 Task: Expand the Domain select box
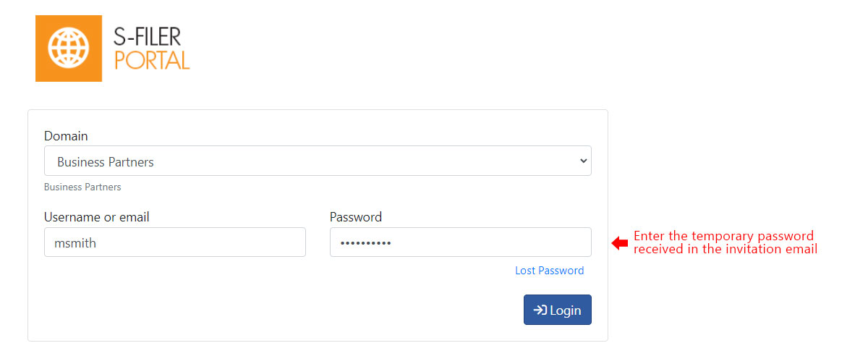[318, 161]
